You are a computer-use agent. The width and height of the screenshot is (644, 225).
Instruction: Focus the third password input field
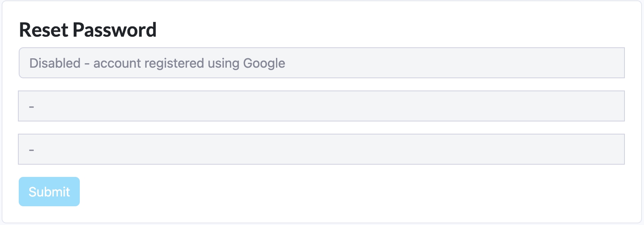(x=322, y=149)
